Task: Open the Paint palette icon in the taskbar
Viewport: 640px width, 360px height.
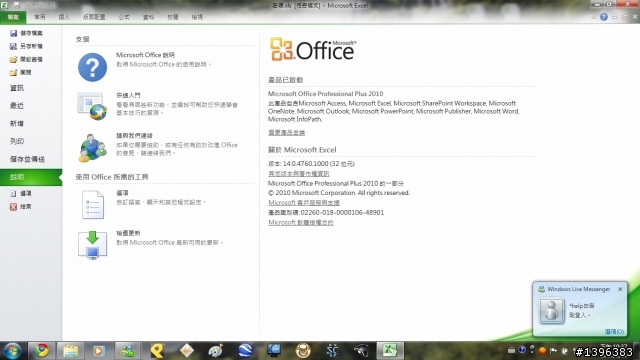Action: (216, 351)
